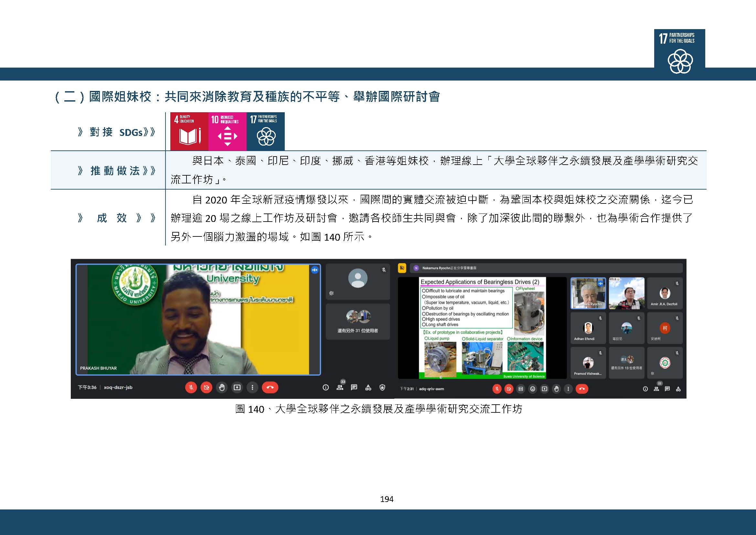Click the speaking indicator on PRAKASH BHUYAR tile

pos(314,270)
